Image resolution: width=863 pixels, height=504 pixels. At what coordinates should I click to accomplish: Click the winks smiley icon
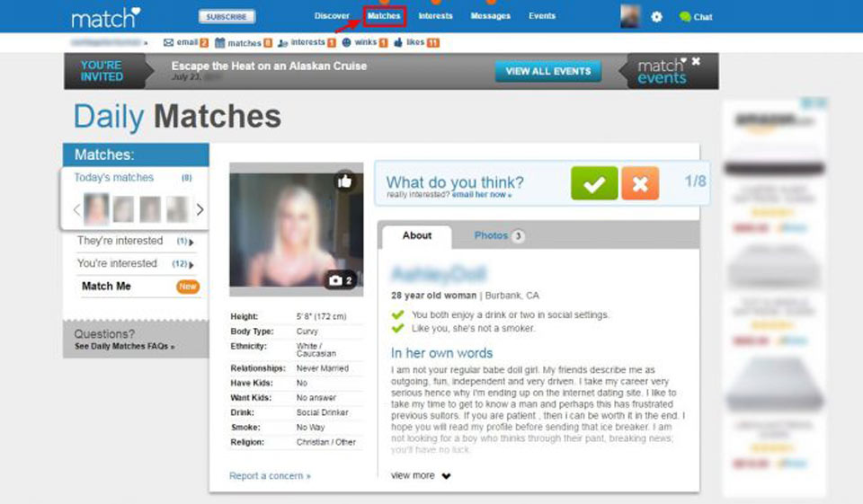click(x=346, y=42)
